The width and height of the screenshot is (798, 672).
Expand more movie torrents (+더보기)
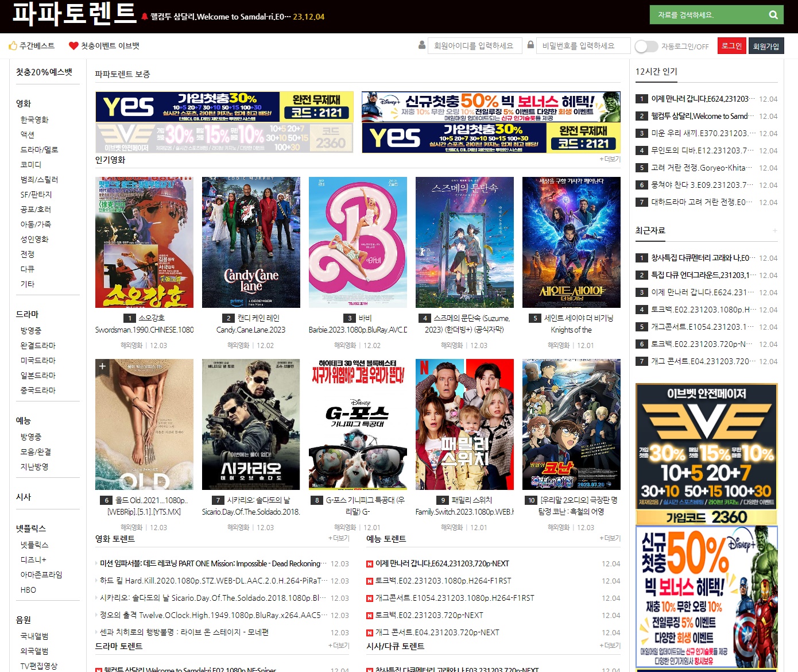click(339, 538)
